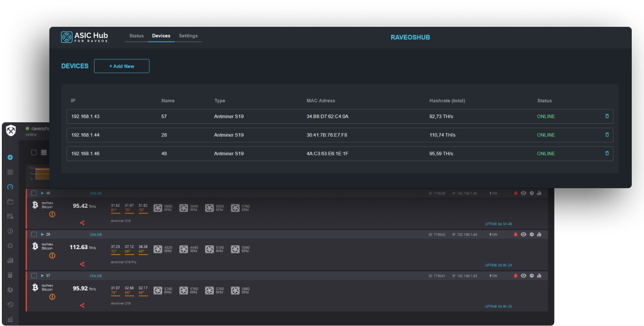Viewport: 644px width, 326px height.
Task: Switch to the Devices tab in ASIC Hub
Action: (x=161, y=36)
